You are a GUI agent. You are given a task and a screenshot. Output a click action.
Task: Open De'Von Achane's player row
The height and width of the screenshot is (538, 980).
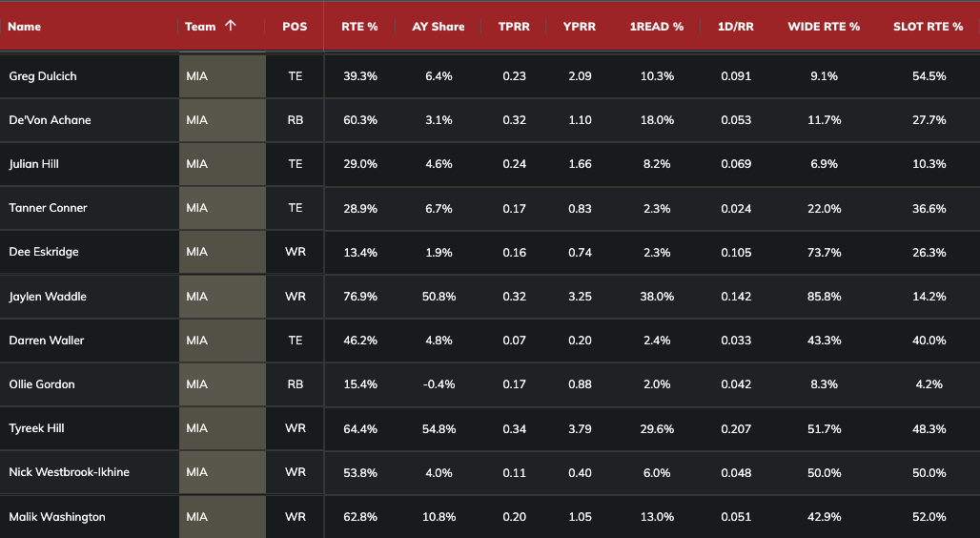pyautogui.click(x=50, y=120)
